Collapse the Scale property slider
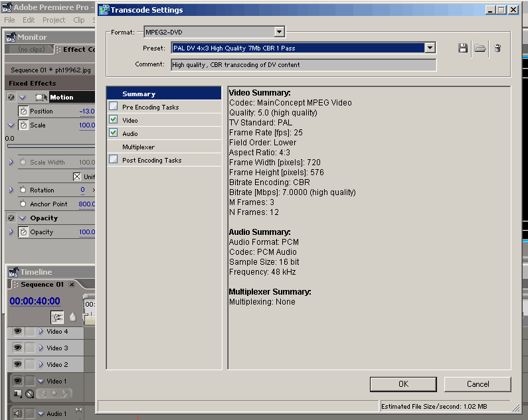 coord(11,125)
